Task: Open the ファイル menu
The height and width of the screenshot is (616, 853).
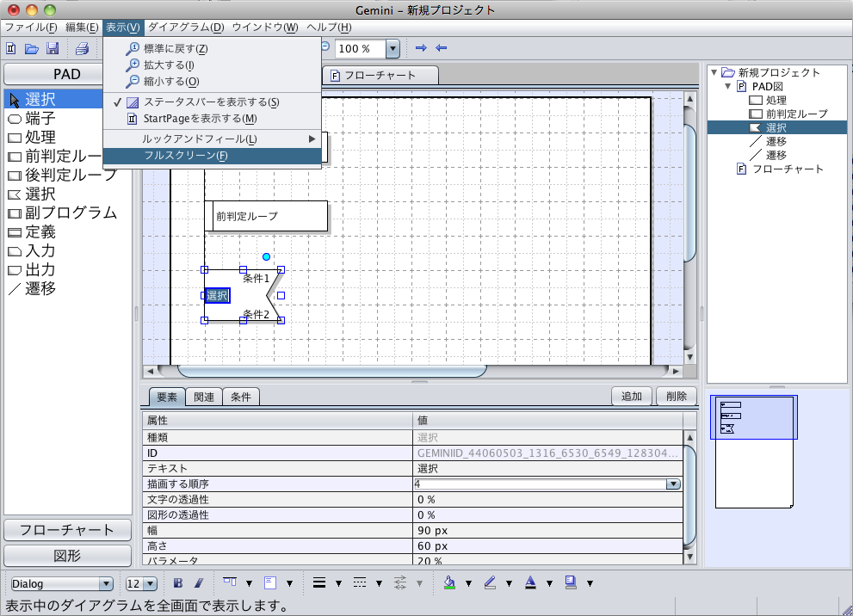Action: (x=31, y=28)
